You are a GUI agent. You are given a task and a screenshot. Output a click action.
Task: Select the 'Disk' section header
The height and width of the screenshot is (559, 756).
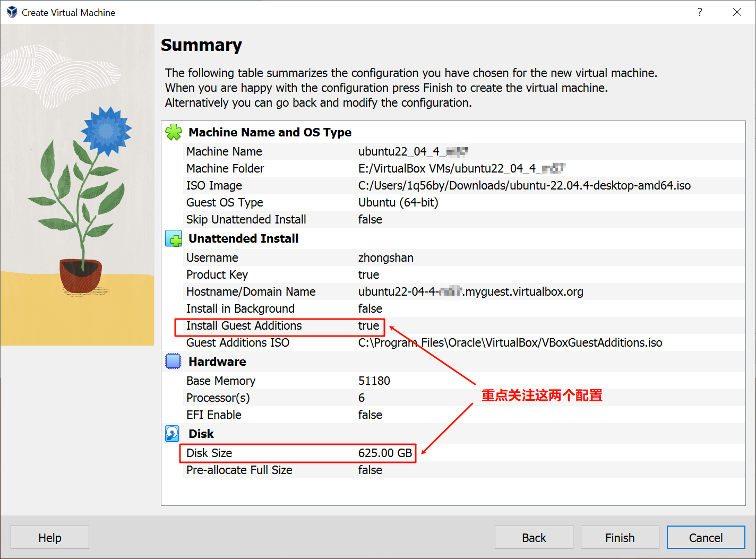(x=201, y=434)
